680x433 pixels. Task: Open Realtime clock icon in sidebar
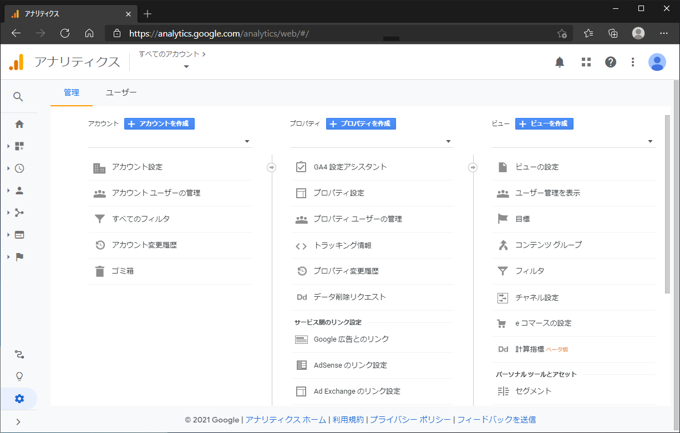(x=19, y=168)
